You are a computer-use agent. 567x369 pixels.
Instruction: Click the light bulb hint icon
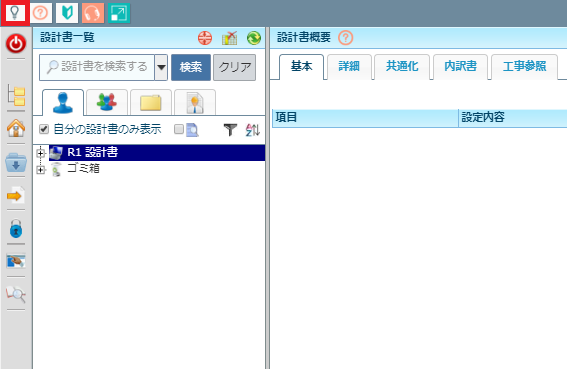[14, 13]
